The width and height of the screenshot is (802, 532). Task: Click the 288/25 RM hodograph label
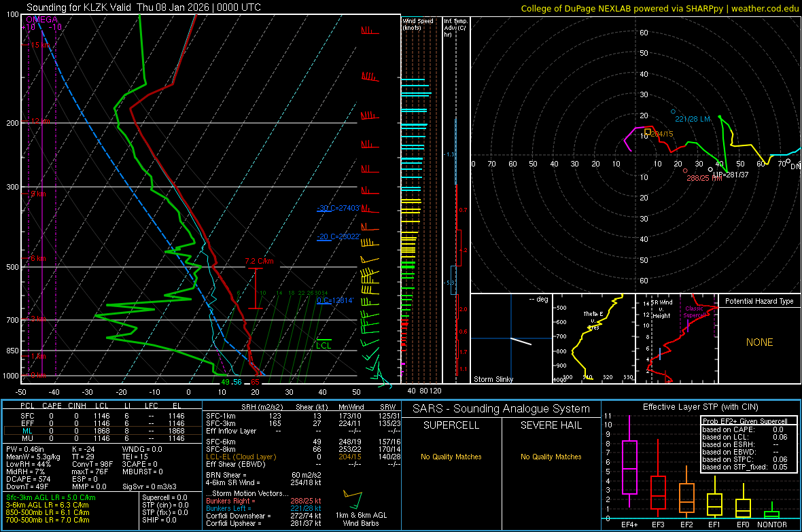704,178
